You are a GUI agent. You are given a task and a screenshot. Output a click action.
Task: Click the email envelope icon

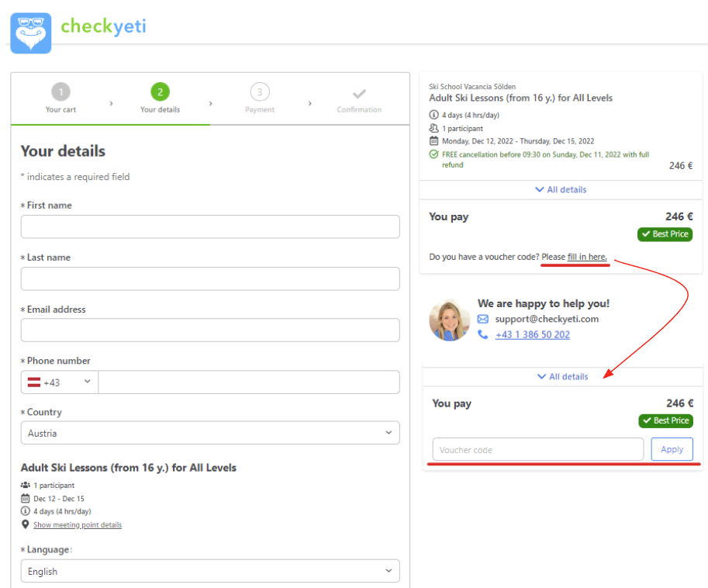tap(482, 320)
